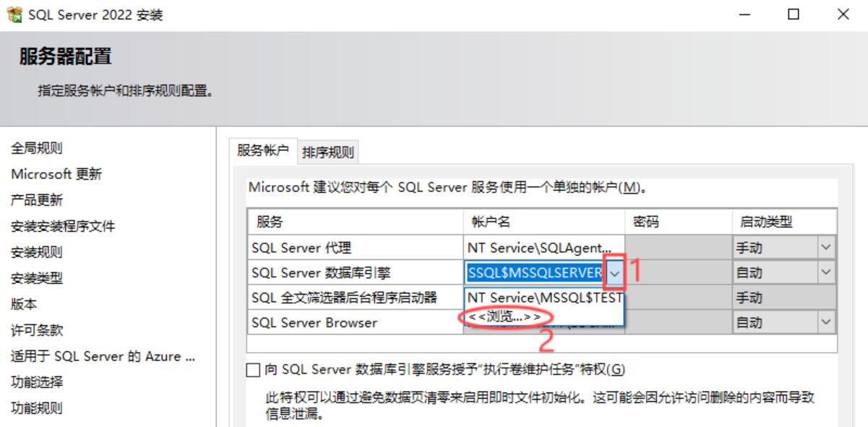
Task: Select the SQL 全文筛选器后台程序启动器 row
Action: (x=355, y=298)
